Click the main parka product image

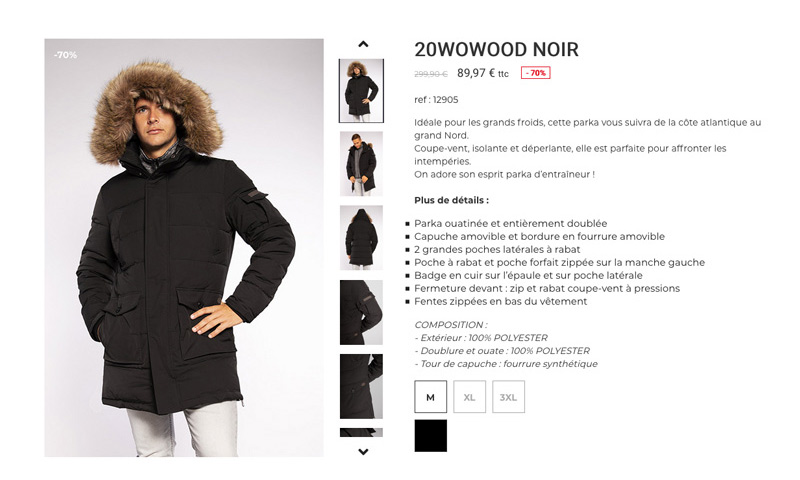[x=184, y=248]
